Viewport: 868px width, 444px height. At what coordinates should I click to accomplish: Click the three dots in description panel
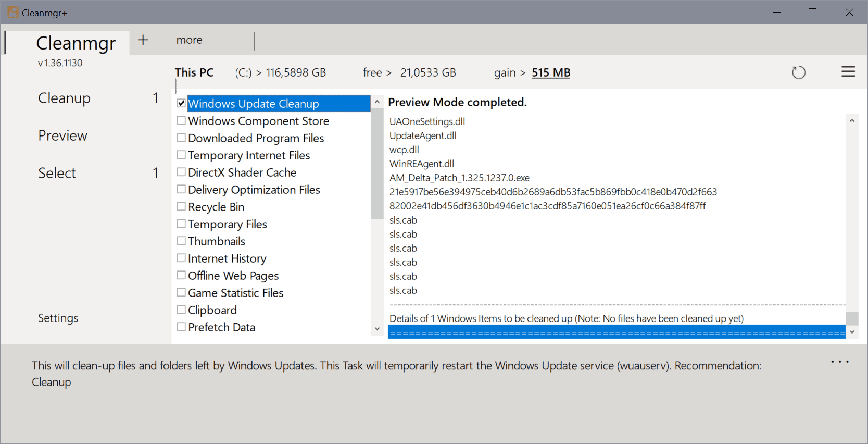[x=839, y=362]
